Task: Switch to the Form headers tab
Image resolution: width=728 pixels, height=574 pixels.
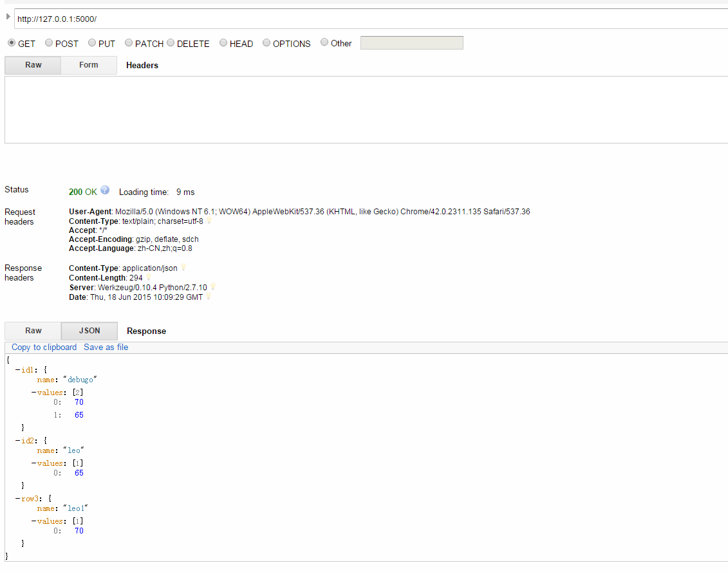Action: pyautogui.click(x=89, y=65)
